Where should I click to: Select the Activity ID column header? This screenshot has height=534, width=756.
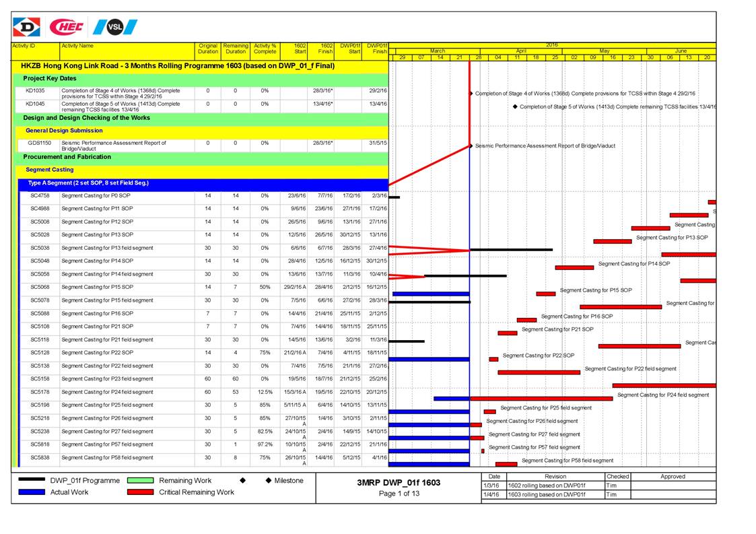[x=35, y=51]
